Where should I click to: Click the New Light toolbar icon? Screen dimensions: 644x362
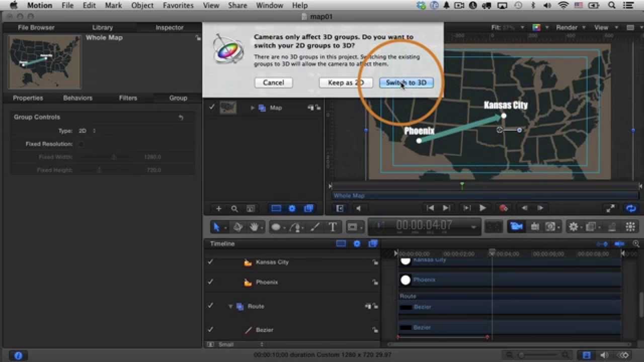point(535,227)
